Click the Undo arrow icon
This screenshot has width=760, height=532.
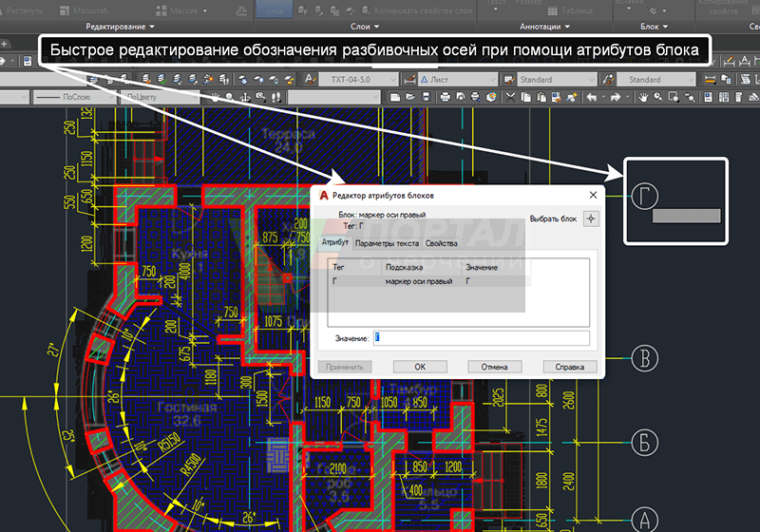591,98
